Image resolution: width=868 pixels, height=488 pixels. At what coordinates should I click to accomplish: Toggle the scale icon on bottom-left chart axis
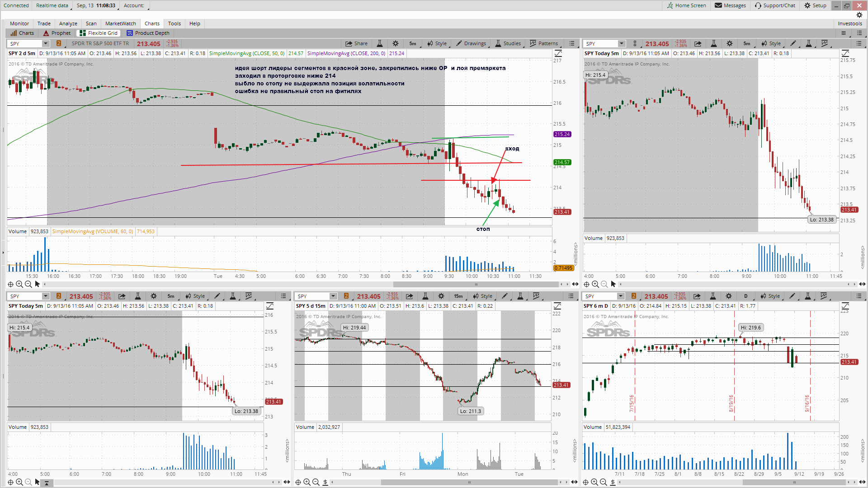(270, 306)
